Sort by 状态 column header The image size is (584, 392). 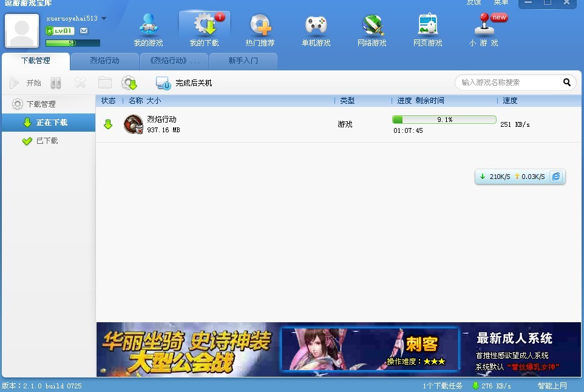pyautogui.click(x=109, y=101)
